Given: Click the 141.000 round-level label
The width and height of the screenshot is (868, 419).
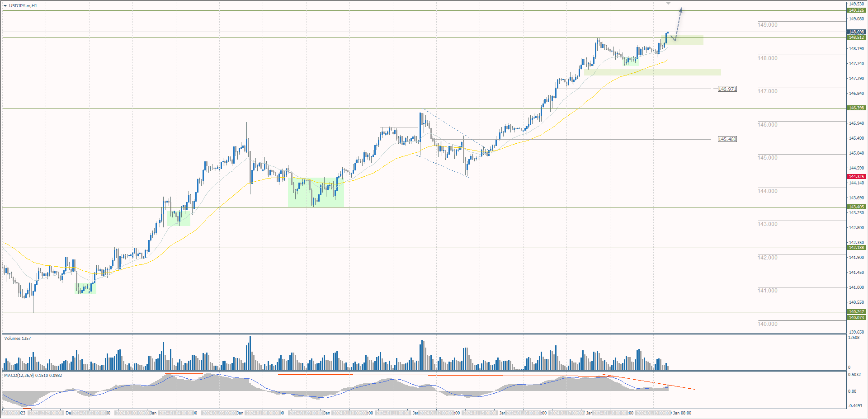Looking at the screenshot, I should click(x=768, y=291).
